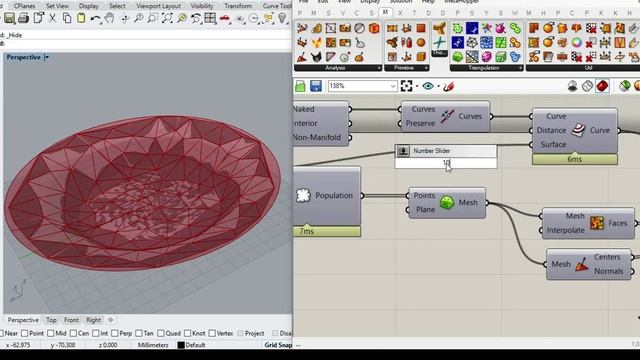Open the Perspective viewport title dropdown arrow
This screenshot has height=360, width=640.
[47, 58]
